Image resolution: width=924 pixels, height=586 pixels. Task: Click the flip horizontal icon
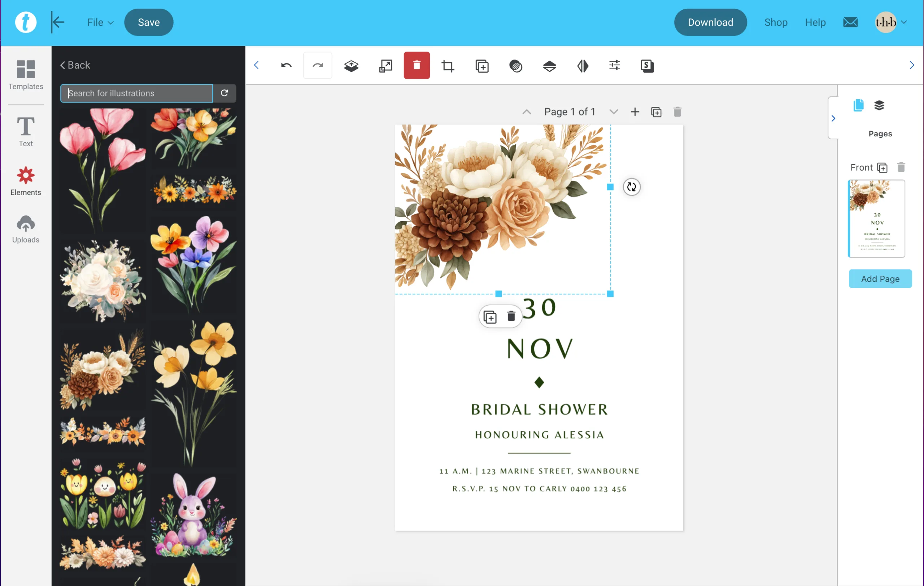tap(583, 66)
